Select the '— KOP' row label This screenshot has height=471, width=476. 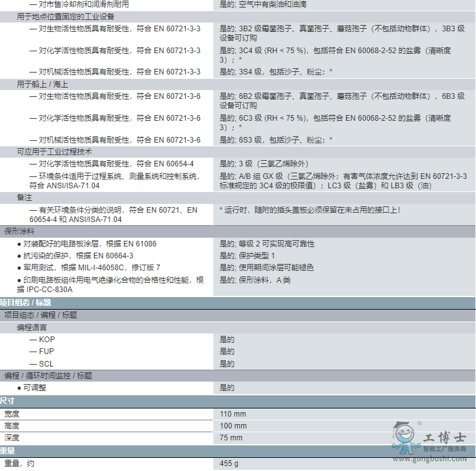pos(42,339)
